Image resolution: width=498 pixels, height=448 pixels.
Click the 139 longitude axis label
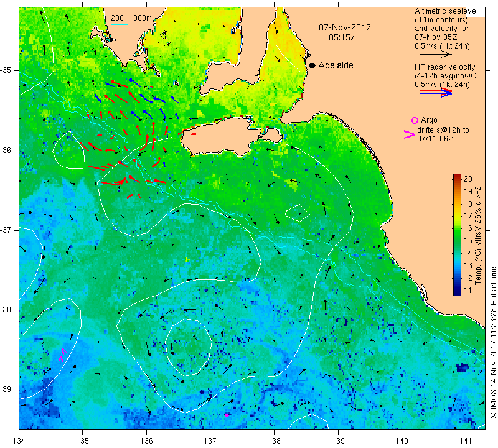tap(338, 441)
